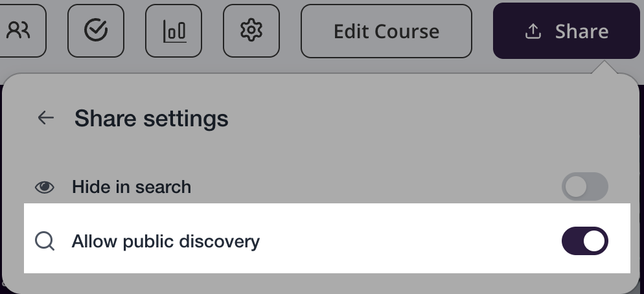Click the magnifier icon beside Allow public discovery
The image size is (644, 294).
44,242
